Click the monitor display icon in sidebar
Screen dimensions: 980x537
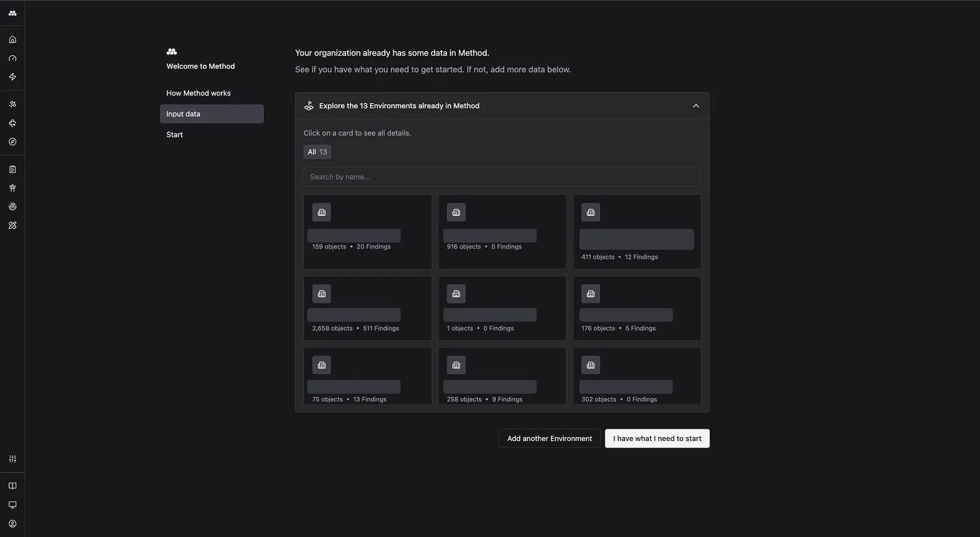pyautogui.click(x=12, y=505)
